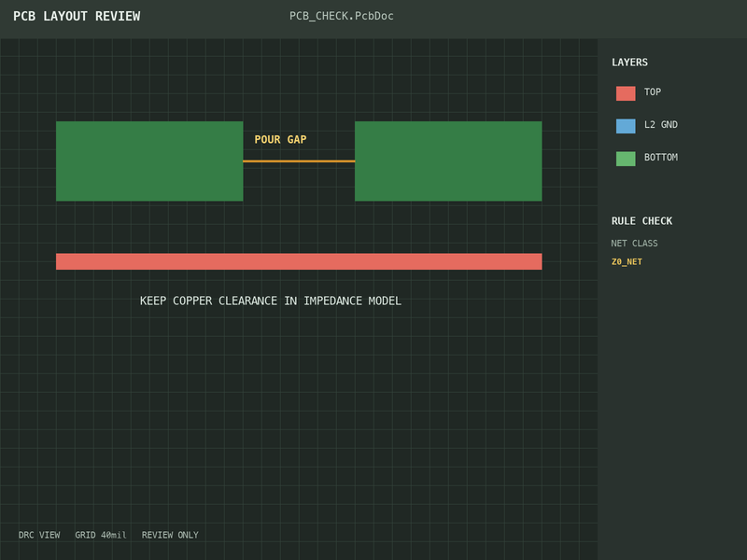Select the right green copper pour
This screenshot has width=747, height=560.
click(448, 161)
